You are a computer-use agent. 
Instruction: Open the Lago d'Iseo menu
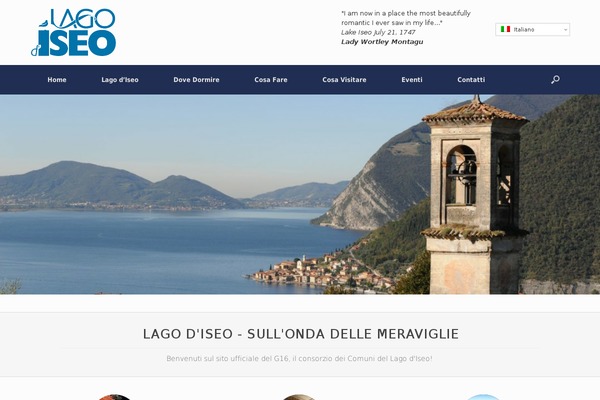click(x=120, y=80)
